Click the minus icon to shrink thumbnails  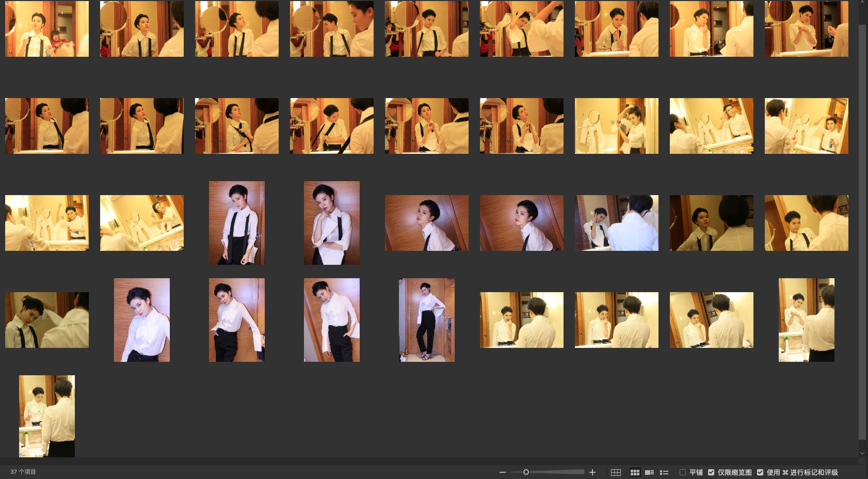502,472
